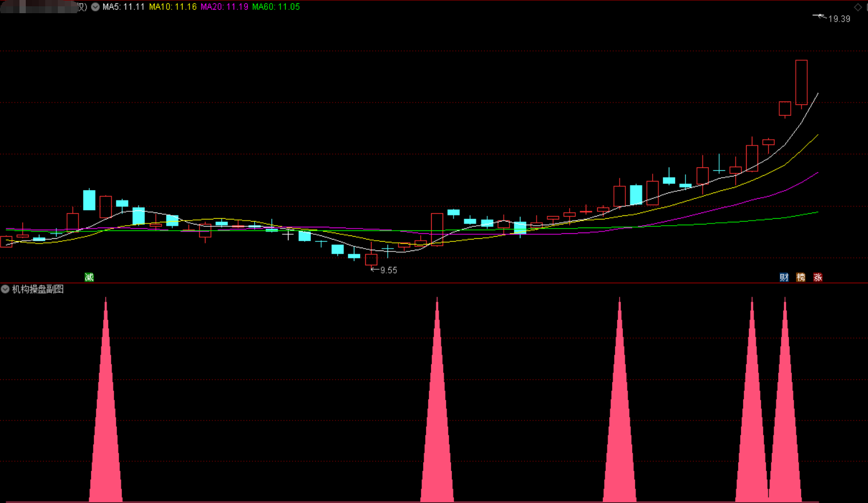Select the magenta MA20: 11.19 label
868x503 pixels.
point(224,7)
